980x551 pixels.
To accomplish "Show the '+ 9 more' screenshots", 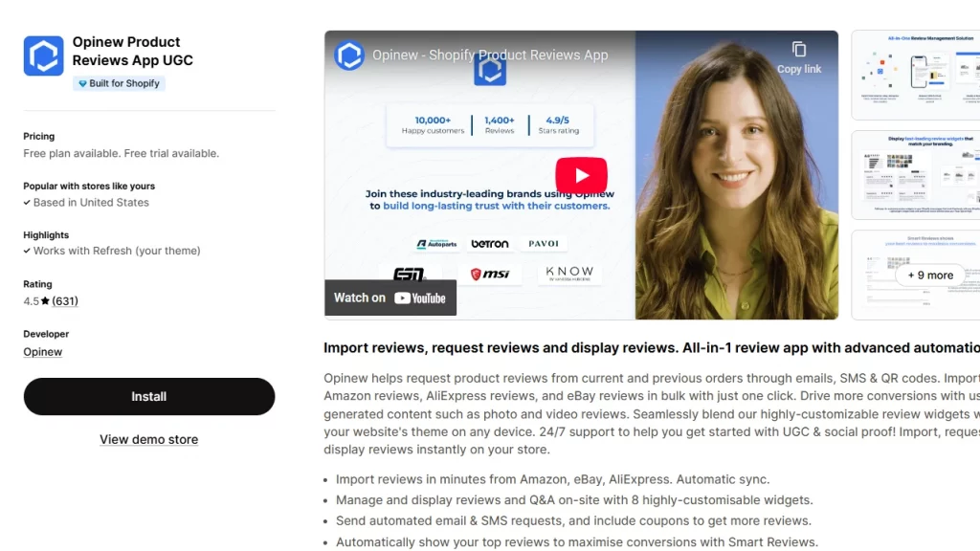I will (930, 275).
